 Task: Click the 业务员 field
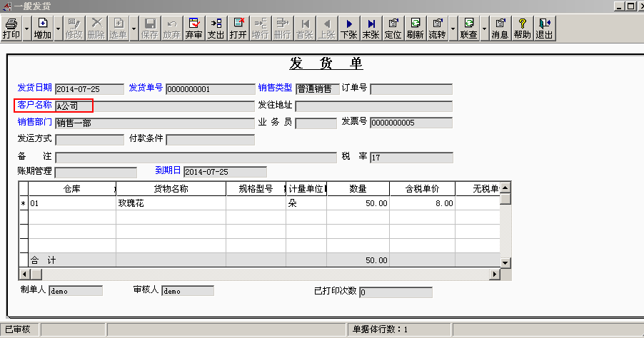click(x=316, y=123)
